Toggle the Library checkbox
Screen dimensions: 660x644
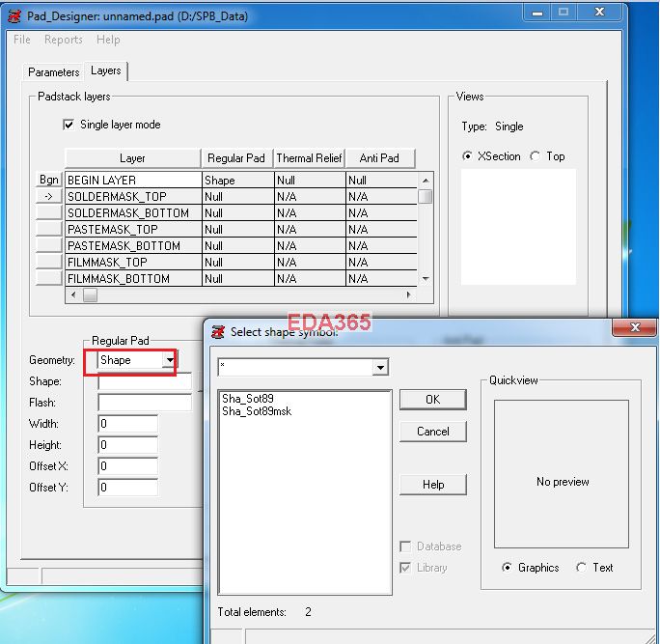tap(405, 568)
